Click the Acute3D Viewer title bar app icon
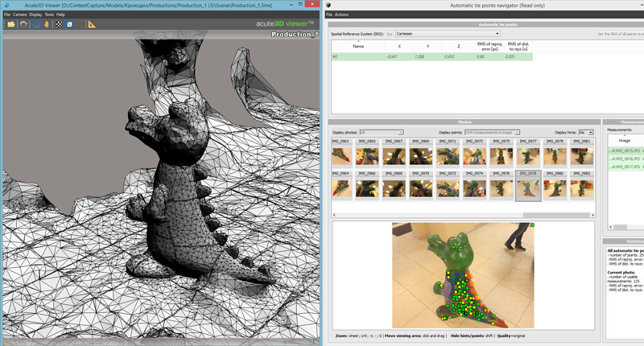 [x=6, y=5]
